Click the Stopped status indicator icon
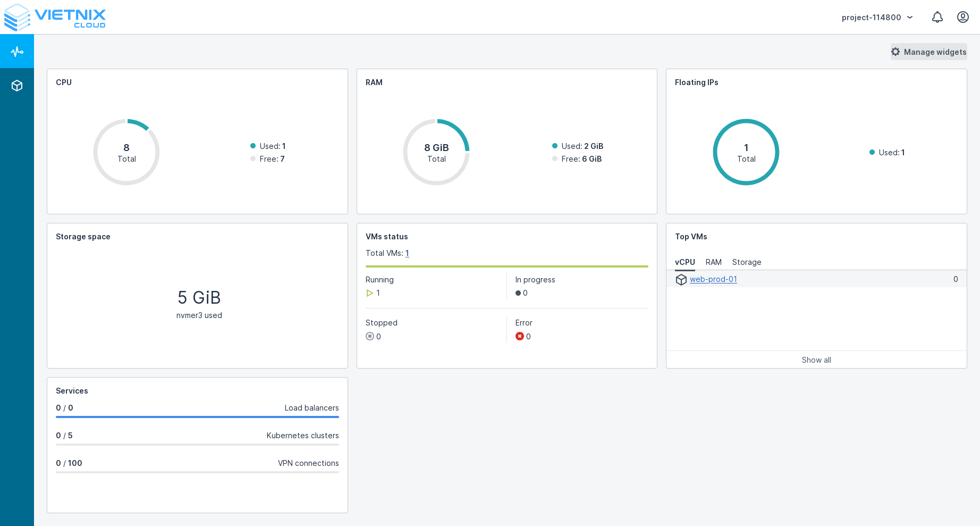Image resolution: width=980 pixels, height=526 pixels. (369, 336)
